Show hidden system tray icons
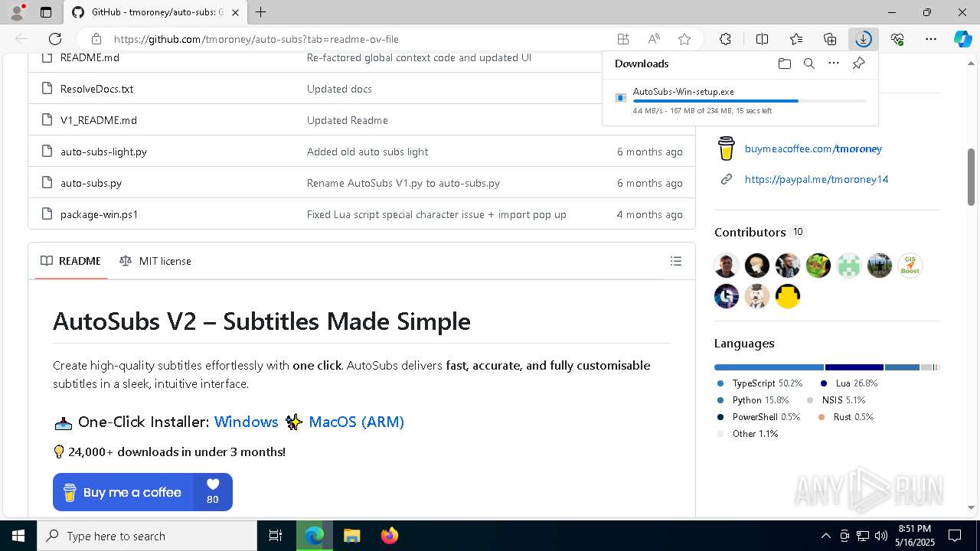This screenshot has width=980, height=551. [x=825, y=536]
